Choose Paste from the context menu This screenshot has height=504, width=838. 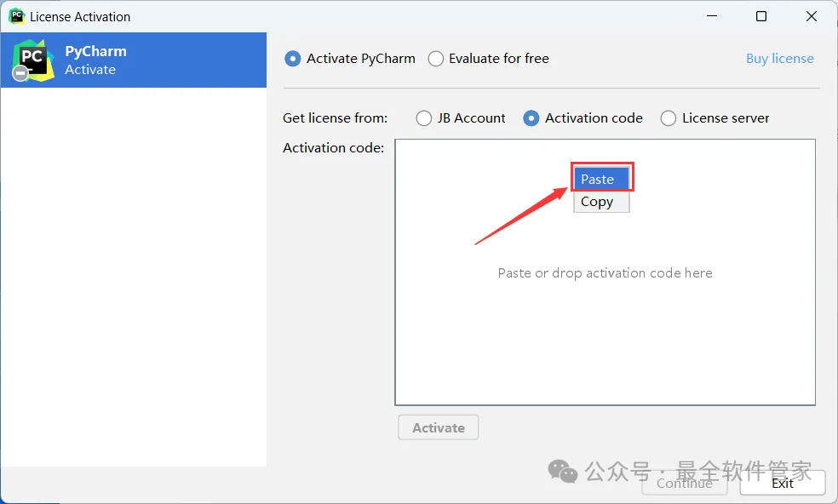click(602, 179)
